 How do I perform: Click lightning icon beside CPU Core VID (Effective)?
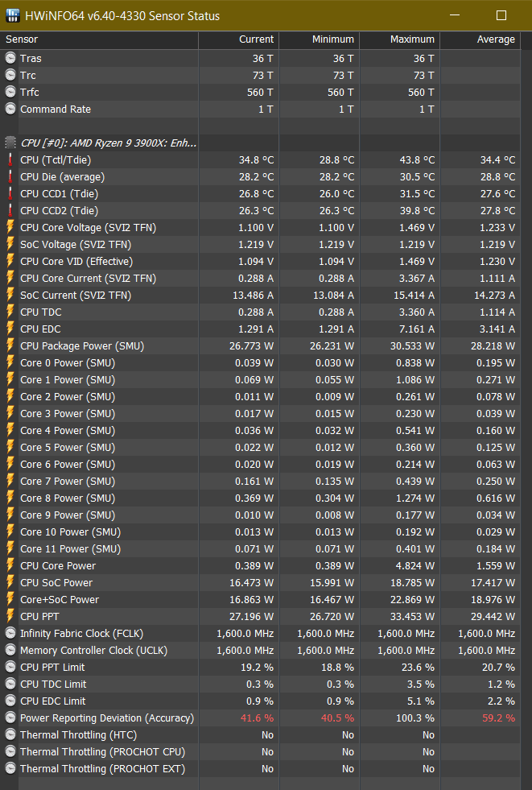point(10,261)
